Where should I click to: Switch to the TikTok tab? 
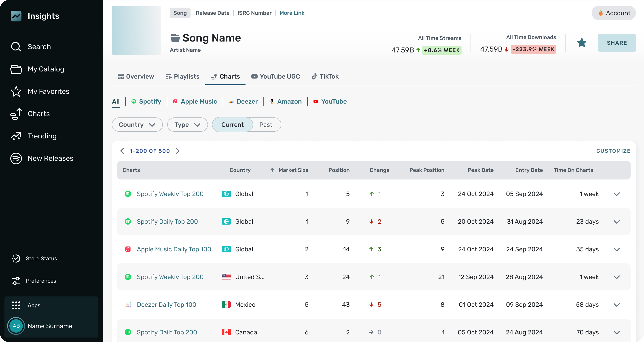pyautogui.click(x=325, y=76)
